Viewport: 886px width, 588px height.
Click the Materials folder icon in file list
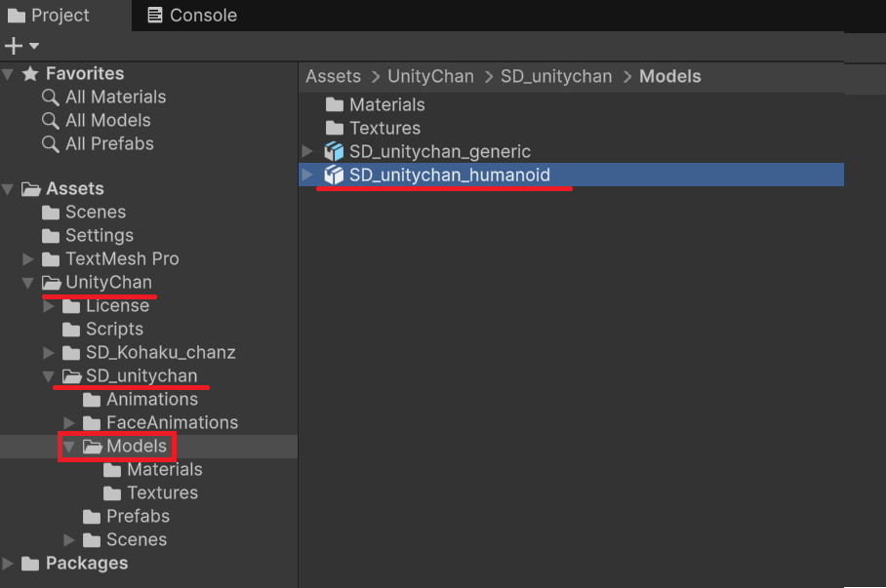[335, 104]
